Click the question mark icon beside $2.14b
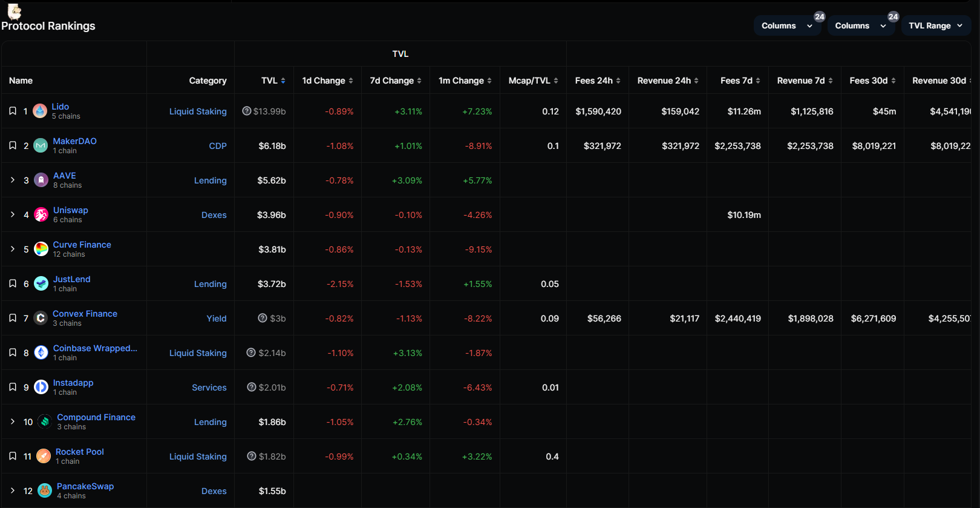Viewport: 980px width, 508px height. [x=251, y=352]
